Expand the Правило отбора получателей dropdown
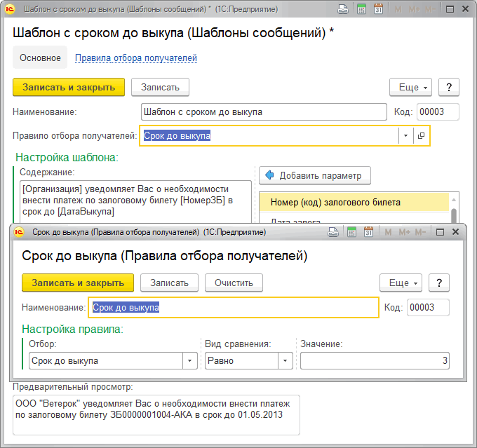 [406, 135]
